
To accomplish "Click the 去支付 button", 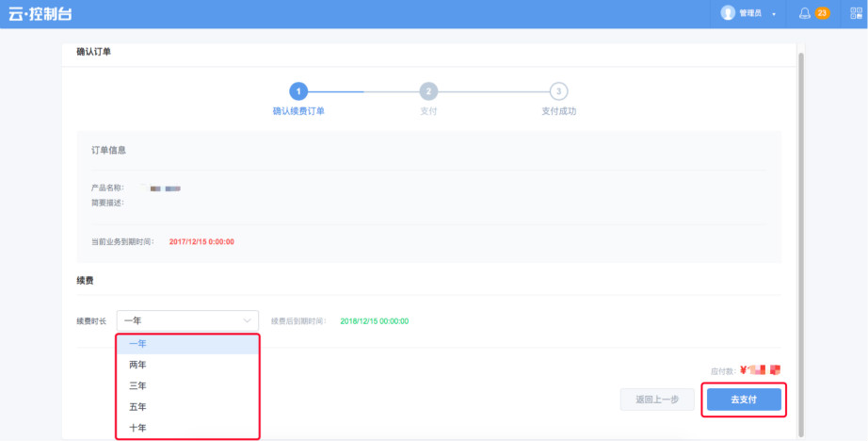I will point(744,400).
